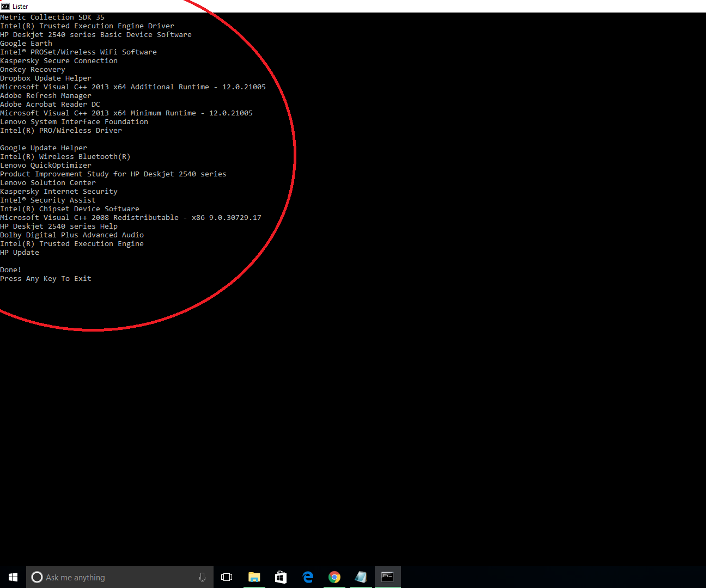Click the 'OneKey Recovery' line
The width and height of the screenshot is (706, 588).
33,70
